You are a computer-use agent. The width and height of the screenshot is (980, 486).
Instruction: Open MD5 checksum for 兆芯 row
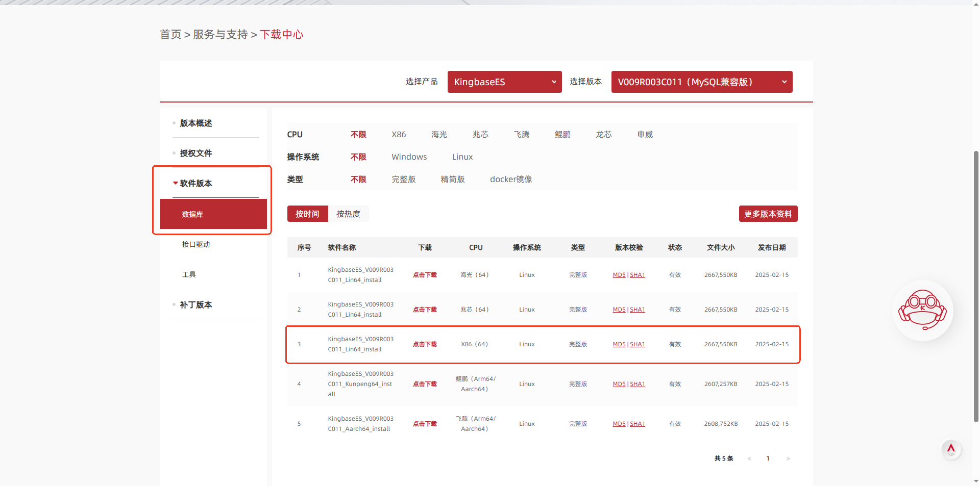[x=619, y=310]
